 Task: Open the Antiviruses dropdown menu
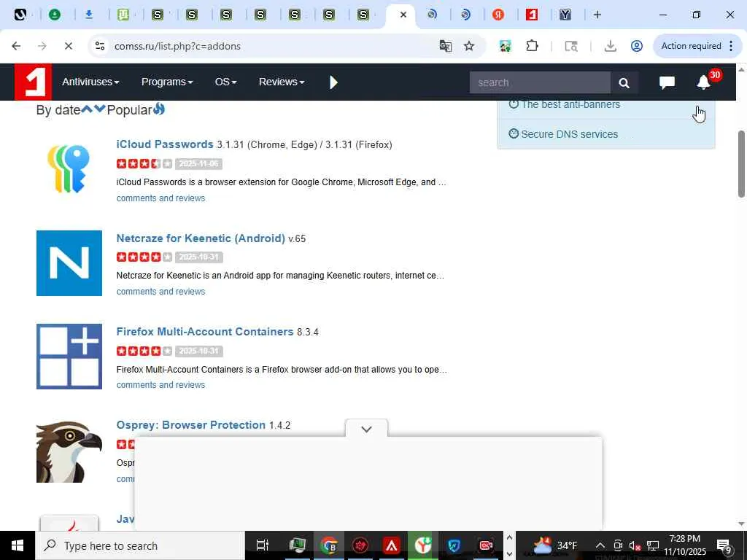[90, 82]
